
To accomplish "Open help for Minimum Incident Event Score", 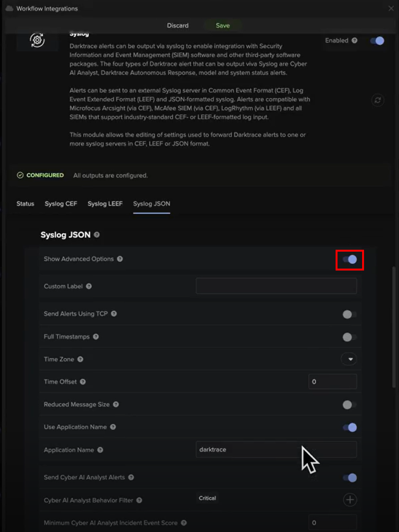I will [184, 523].
